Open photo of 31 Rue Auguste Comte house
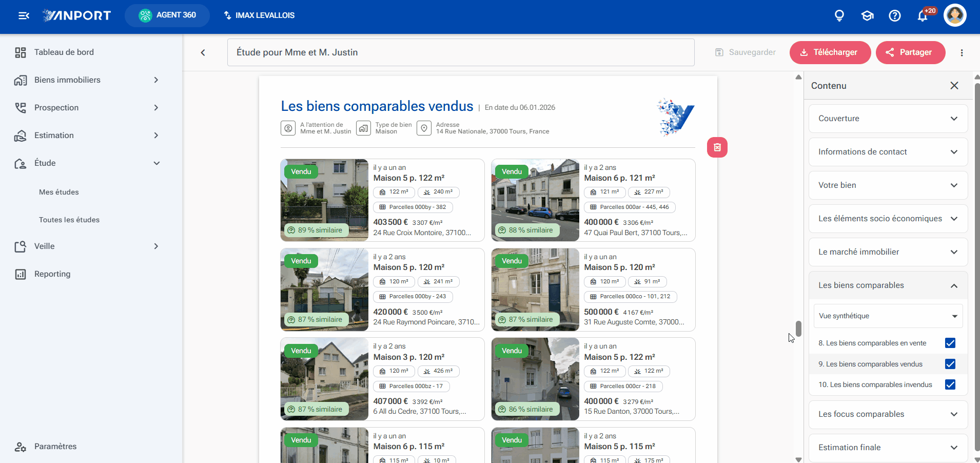Viewport: 980px width, 463px height. [x=535, y=290]
